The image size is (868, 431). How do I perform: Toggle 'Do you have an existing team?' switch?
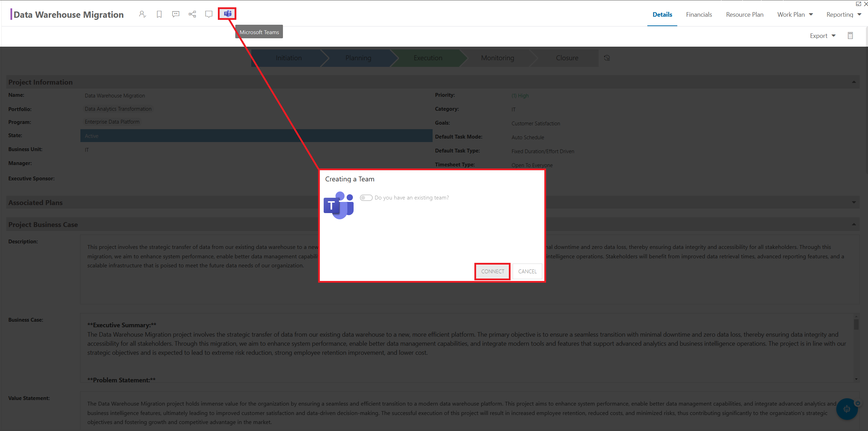tap(366, 198)
